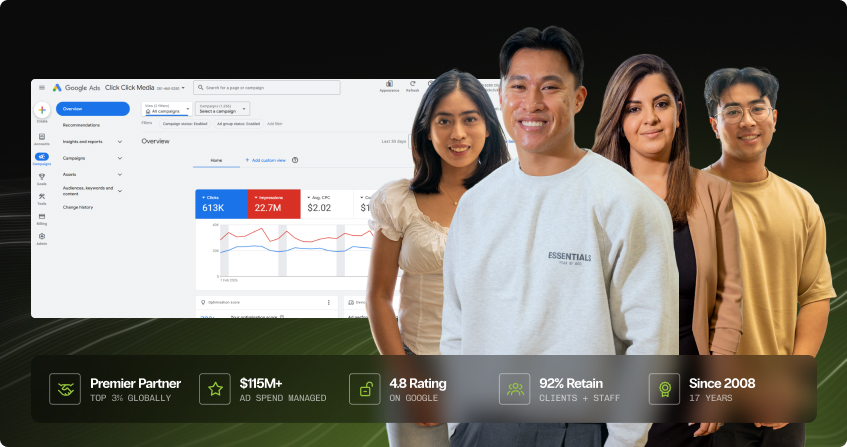Click the people icon beside 92% Retain
The width and height of the screenshot is (847, 447).
point(515,389)
